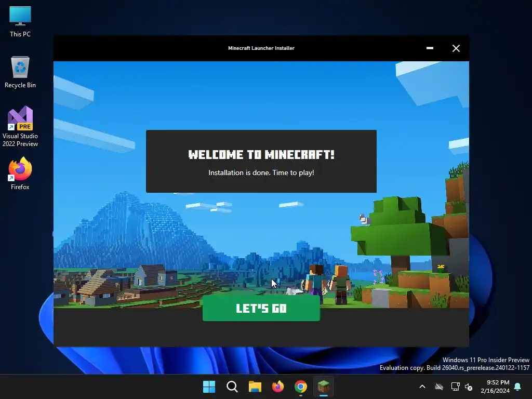Open Firefox from the taskbar
The height and width of the screenshot is (399, 532).
(x=278, y=387)
